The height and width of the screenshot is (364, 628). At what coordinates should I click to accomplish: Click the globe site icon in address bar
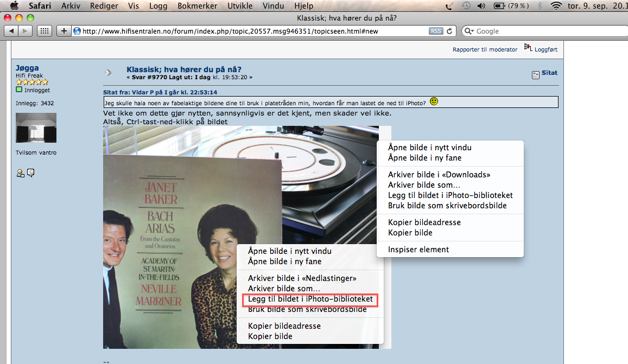(x=77, y=31)
